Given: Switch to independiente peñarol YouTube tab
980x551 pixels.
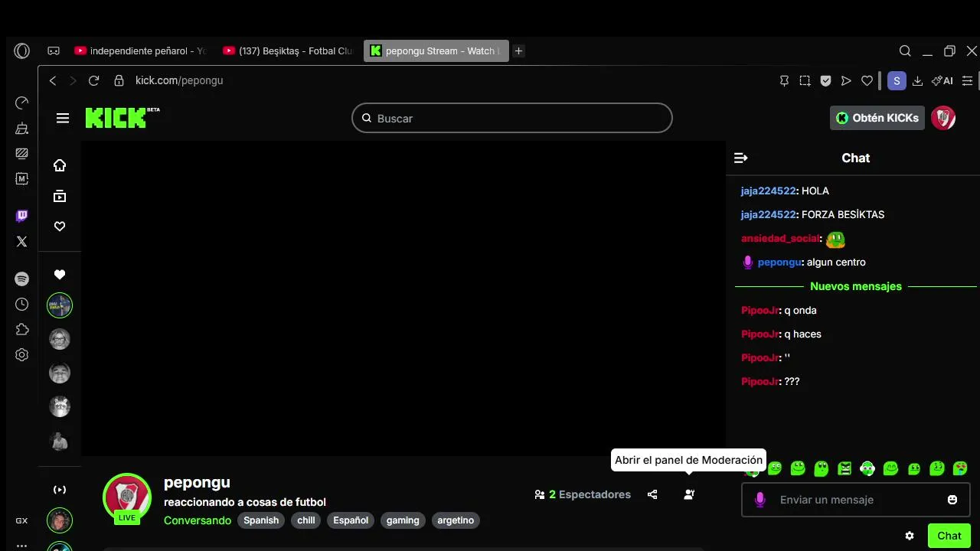Looking at the screenshot, I should [140, 51].
